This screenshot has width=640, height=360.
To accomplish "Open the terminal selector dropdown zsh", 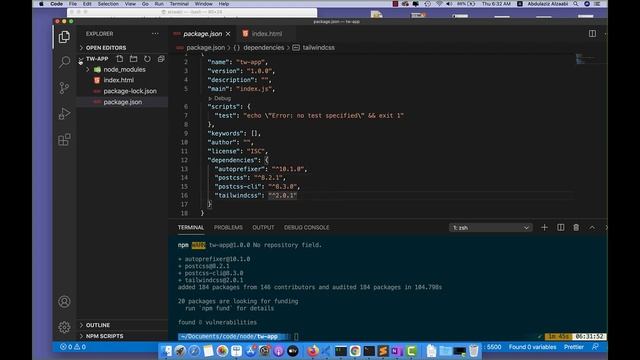I will coord(491,228).
